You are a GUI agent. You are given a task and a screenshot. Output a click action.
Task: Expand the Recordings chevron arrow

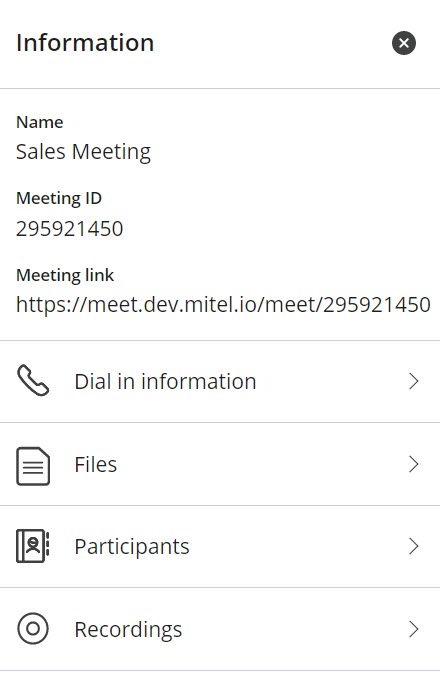click(x=414, y=629)
